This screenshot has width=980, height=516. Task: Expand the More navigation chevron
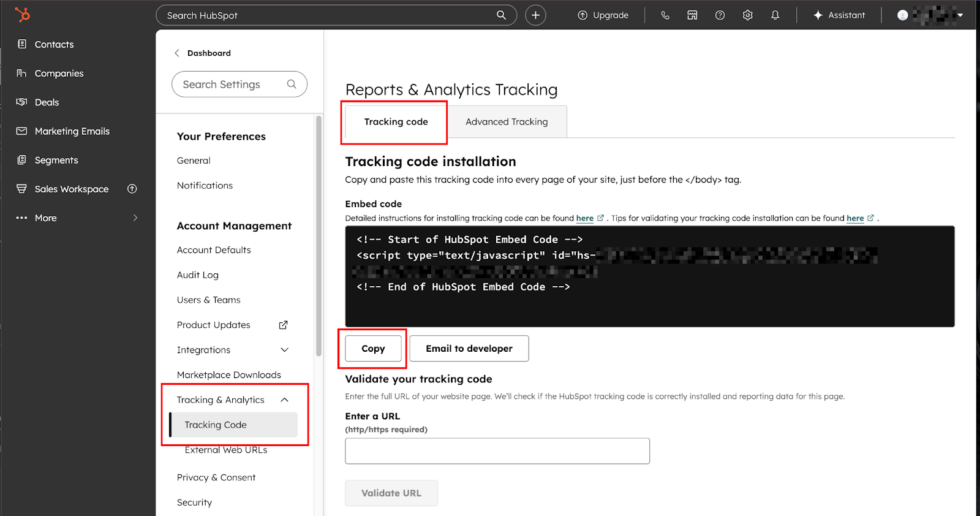[x=135, y=218]
